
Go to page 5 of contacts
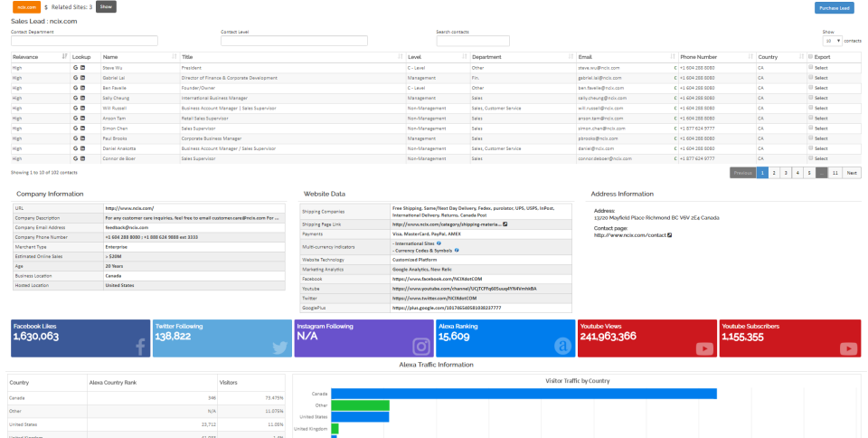(x=808, y=173)
